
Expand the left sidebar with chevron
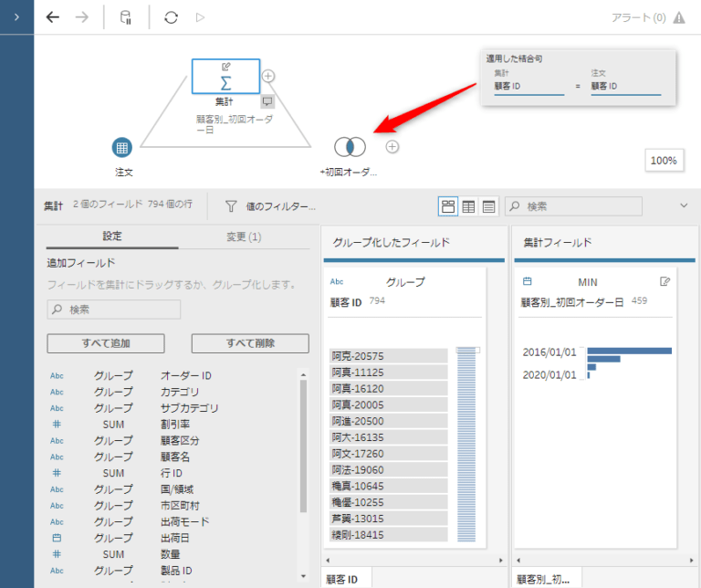[x=16, y=17]
